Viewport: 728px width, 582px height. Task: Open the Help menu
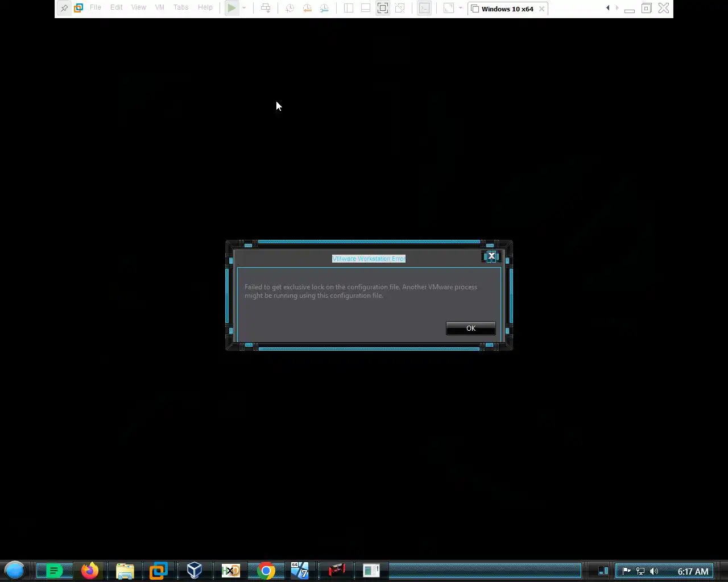click(205, 7)
